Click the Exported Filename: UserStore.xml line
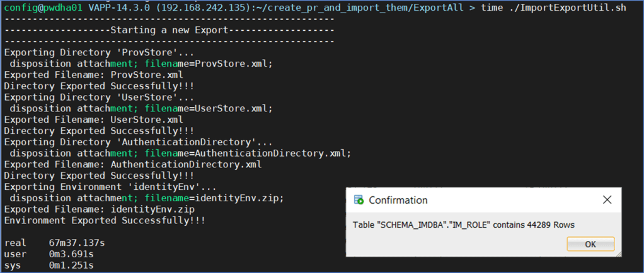Image resolution: width=644 pixels, height=273 pixels. tap(93, 120)
